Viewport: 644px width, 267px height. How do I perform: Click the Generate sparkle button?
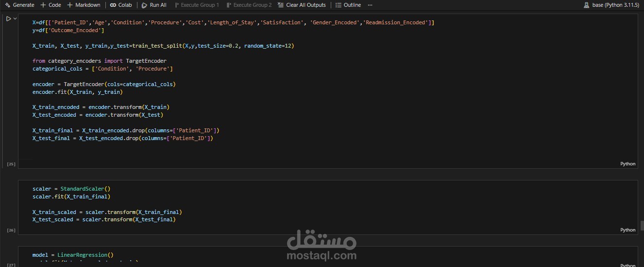19,5
